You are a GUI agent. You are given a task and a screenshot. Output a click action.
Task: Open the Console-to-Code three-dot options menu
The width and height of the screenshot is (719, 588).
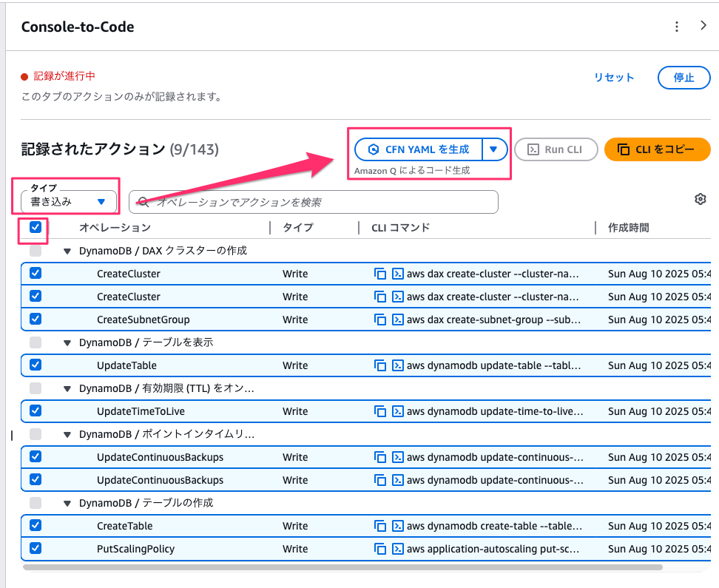point(676,27)
